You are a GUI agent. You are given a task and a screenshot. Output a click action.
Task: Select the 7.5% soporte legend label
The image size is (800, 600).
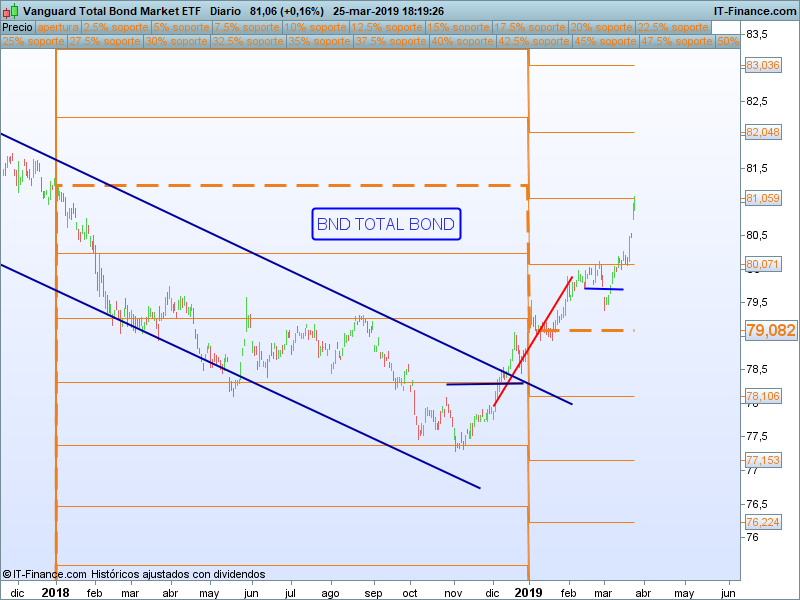[x=247, y=27]
